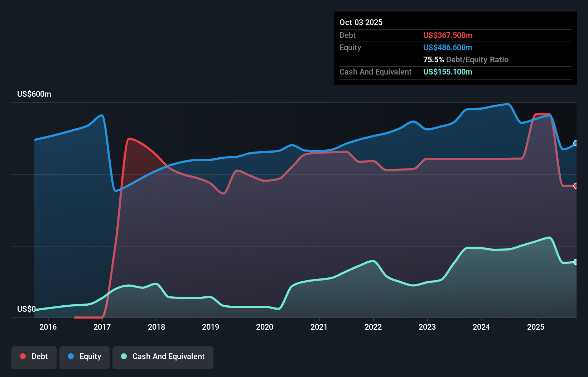
Task: Click the 2025 x-axis label
Action: [536, 327]
